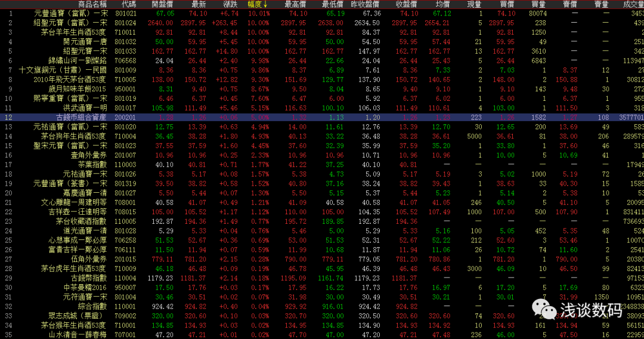Select the 元符通寶一宋 row
644x339 pixels.
tap(322, 297)
